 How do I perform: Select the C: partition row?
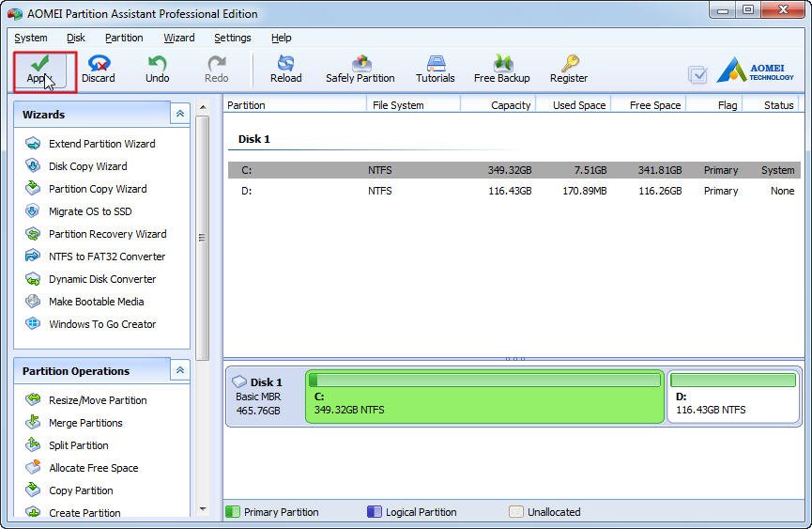514,170
